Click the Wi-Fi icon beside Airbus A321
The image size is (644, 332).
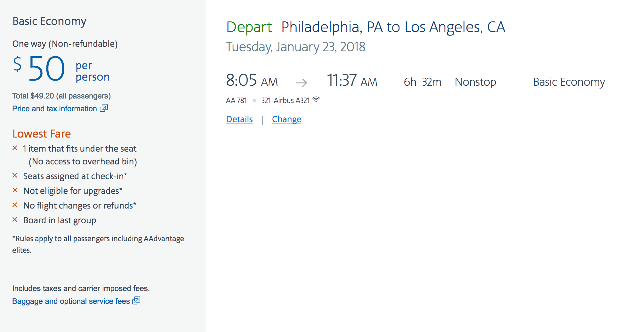click(x=316, y=99)
